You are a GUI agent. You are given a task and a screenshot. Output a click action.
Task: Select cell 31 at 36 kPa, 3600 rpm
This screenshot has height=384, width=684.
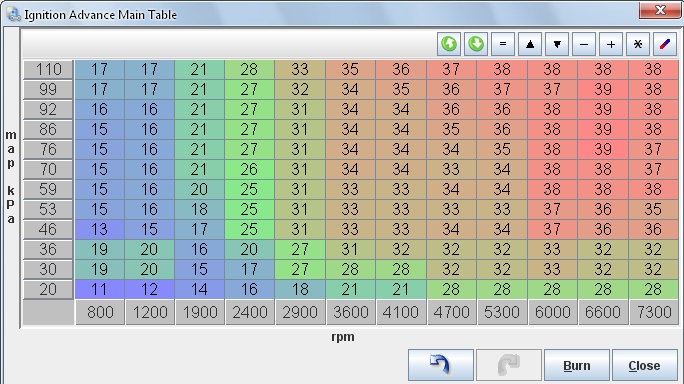(350, 250)
